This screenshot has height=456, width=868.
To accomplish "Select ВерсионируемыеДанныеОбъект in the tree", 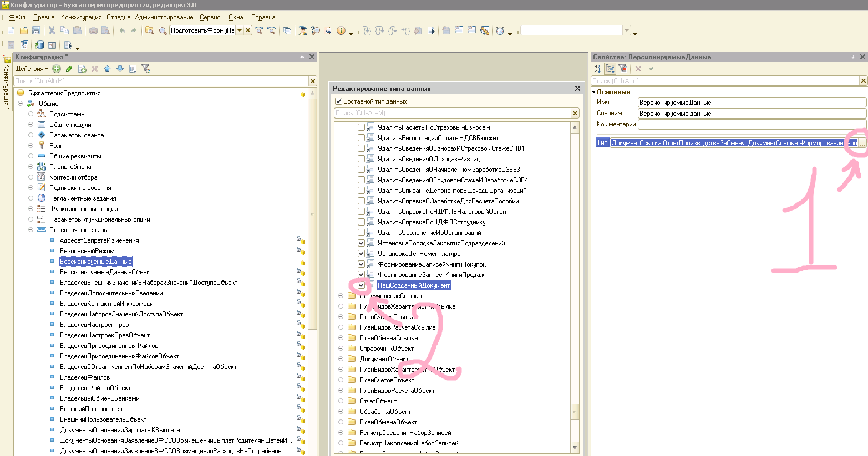I will point(106,272).
